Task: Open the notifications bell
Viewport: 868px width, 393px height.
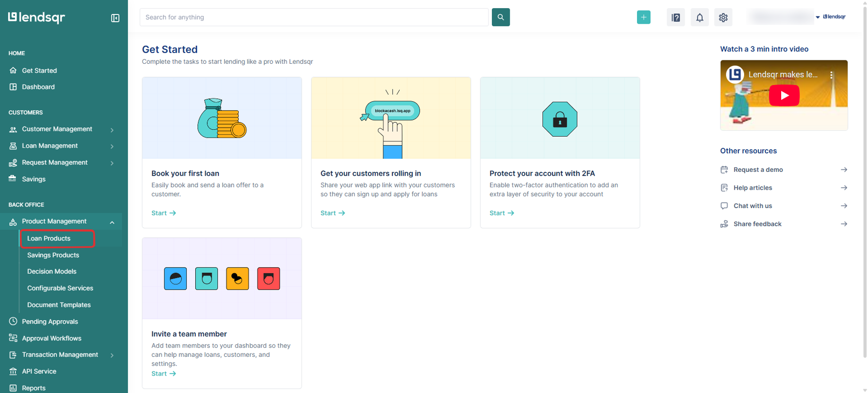Action: [x=699, y=17]
